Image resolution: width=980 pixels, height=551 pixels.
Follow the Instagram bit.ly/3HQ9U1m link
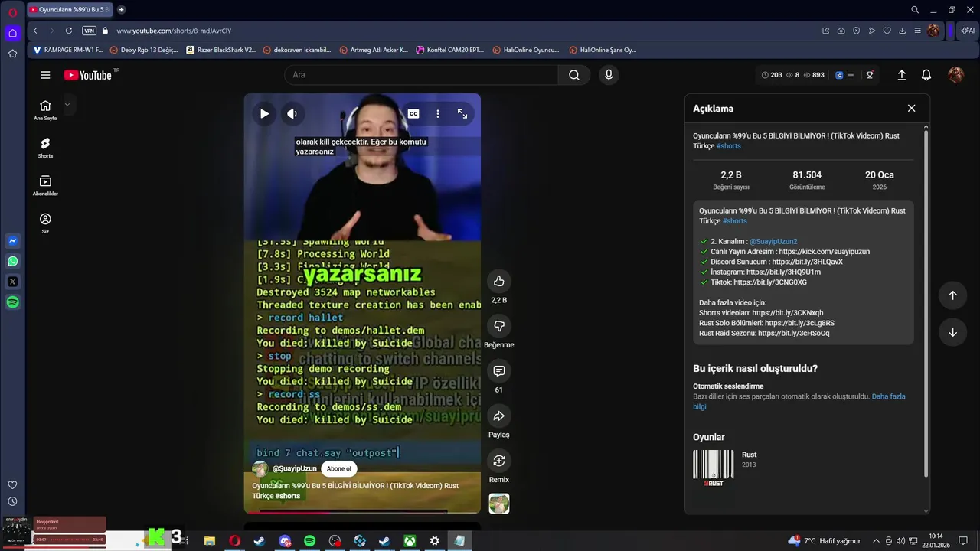coord(783,272)
